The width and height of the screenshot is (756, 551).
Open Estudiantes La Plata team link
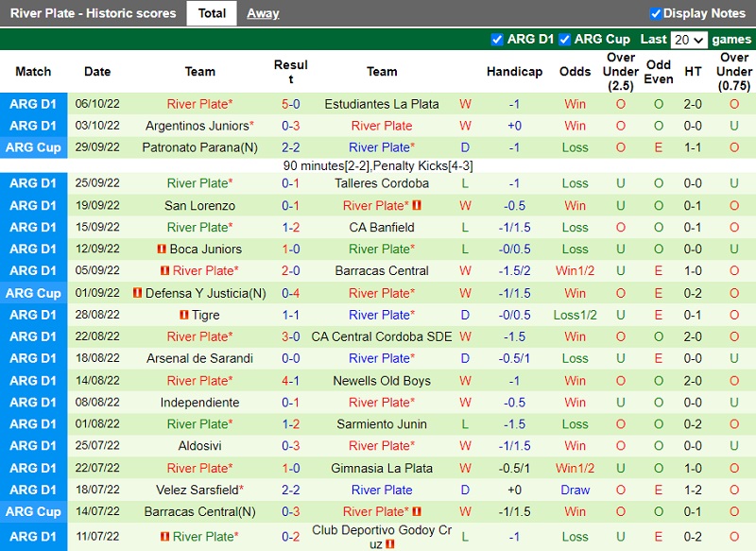pos(382,104)
